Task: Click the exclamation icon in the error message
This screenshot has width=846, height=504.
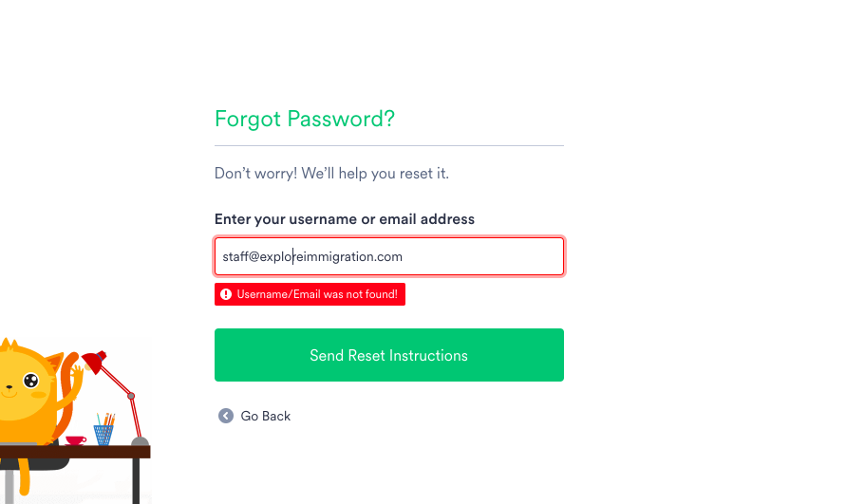Action: pos(226,294)
